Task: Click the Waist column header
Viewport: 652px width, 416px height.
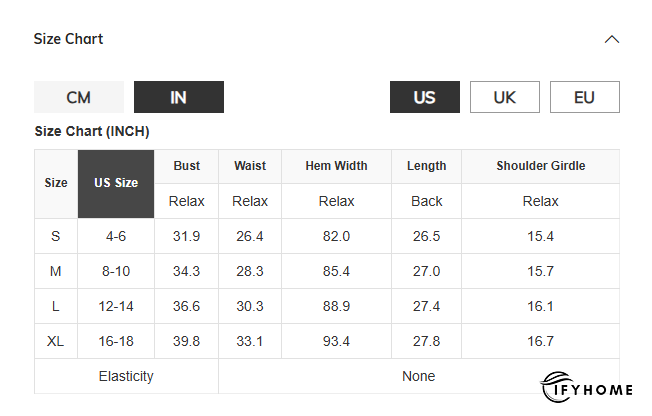Action: coord(250,166)
